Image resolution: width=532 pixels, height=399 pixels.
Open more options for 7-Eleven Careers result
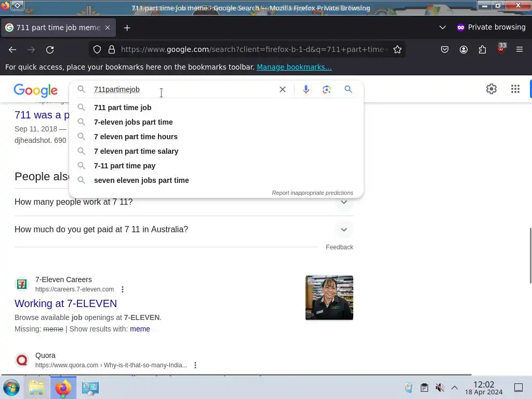[123, 289]
